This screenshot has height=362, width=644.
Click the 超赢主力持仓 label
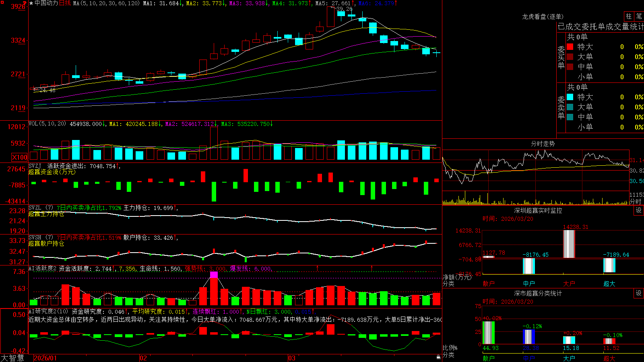[46, 214]
